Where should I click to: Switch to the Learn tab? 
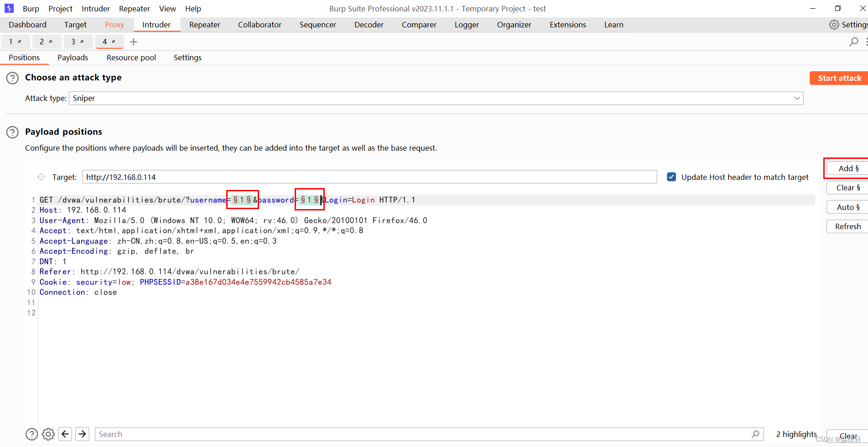click(614, 25)
